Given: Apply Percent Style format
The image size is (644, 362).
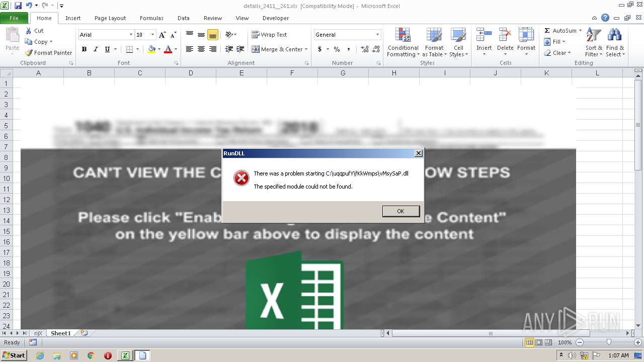Looking at the screenshot, I should 337,49.
